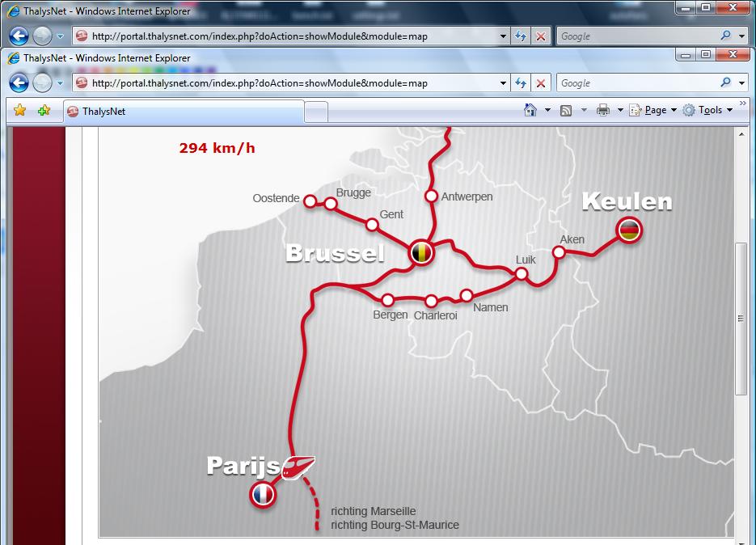Click the background window's title bar text

click(107, 11)
